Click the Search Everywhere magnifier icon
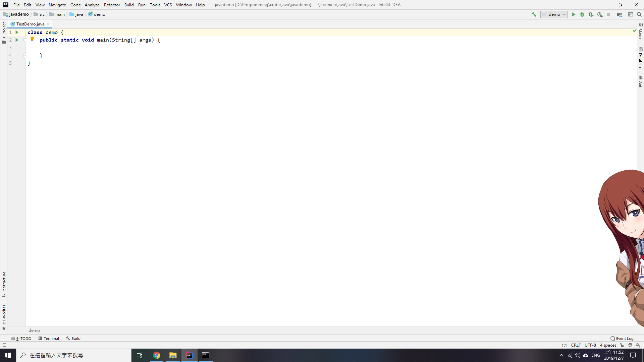The height and width of the screenshot is (362, 644). pyautogui.click(x=639, y=14)
